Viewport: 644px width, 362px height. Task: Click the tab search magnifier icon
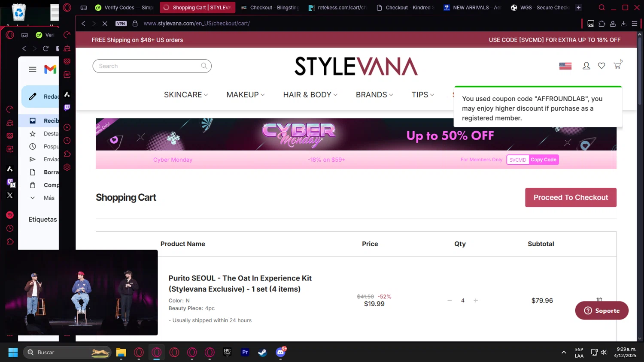point(602,8)
